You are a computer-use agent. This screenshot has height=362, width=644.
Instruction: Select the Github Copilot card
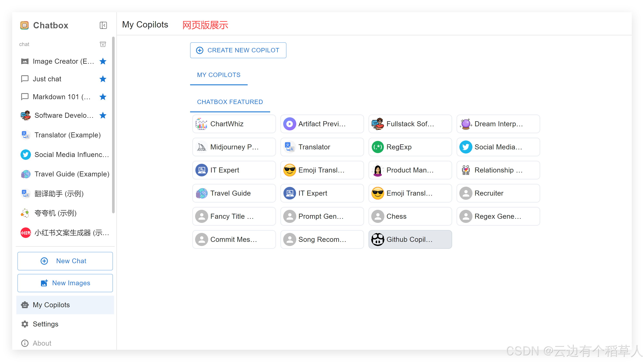[x=410, y=239]
